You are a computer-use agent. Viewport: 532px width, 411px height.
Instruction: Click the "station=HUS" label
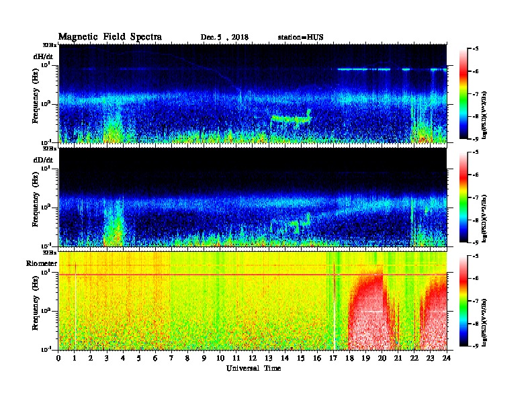tap(300, 37)
